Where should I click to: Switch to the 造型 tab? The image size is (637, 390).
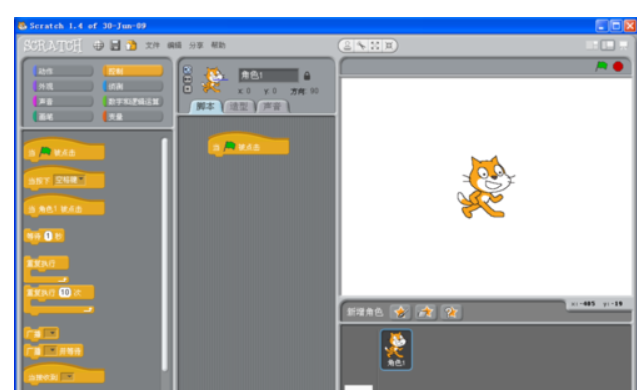[239, 106]
